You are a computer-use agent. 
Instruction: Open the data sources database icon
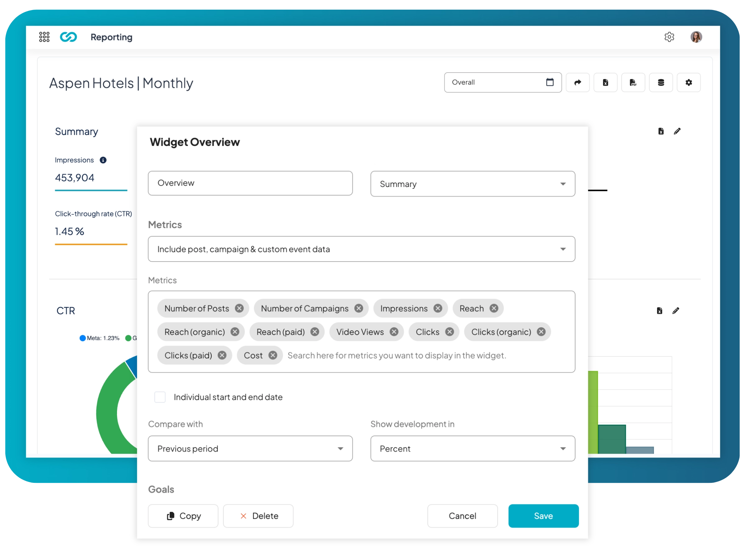[660, 82]
